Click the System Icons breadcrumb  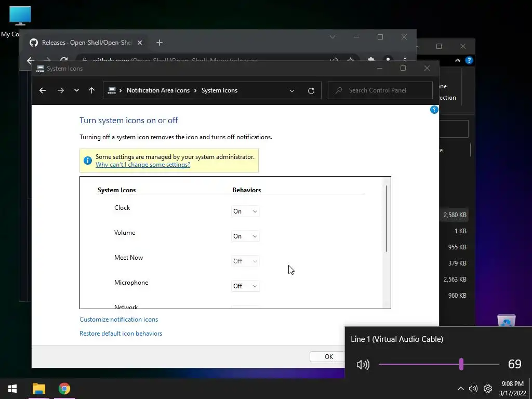pos(219,90)
